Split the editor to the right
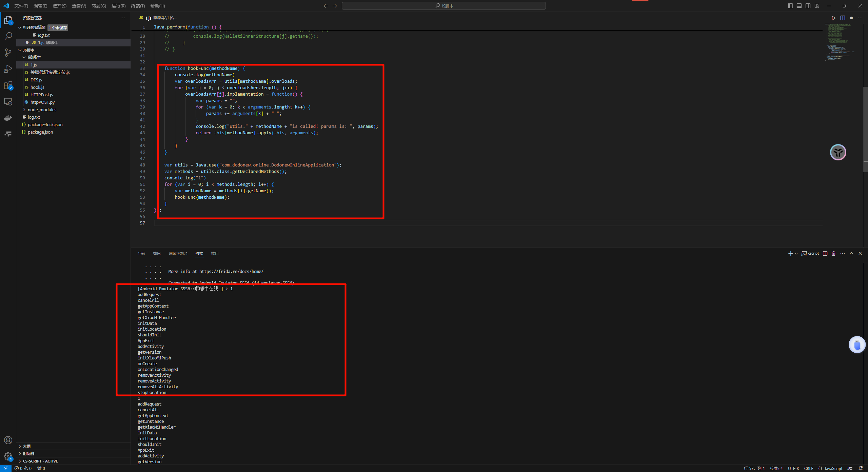 pyautogui.click(x=843, y=18)
